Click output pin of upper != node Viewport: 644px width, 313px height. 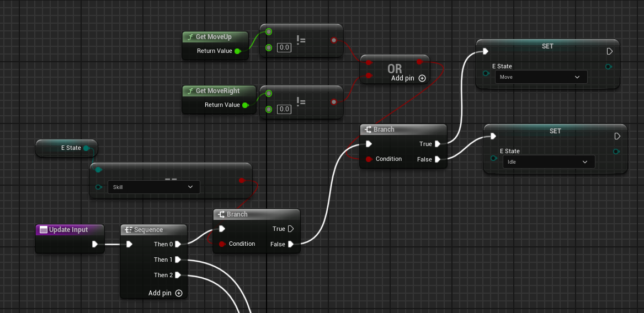point(334,40)
